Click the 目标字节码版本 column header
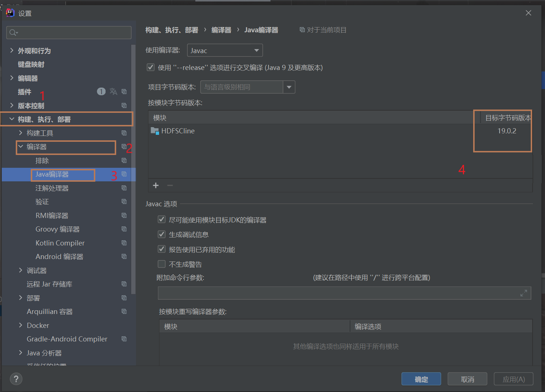This screenshot has width=545, height=392. tap(508, 118)
